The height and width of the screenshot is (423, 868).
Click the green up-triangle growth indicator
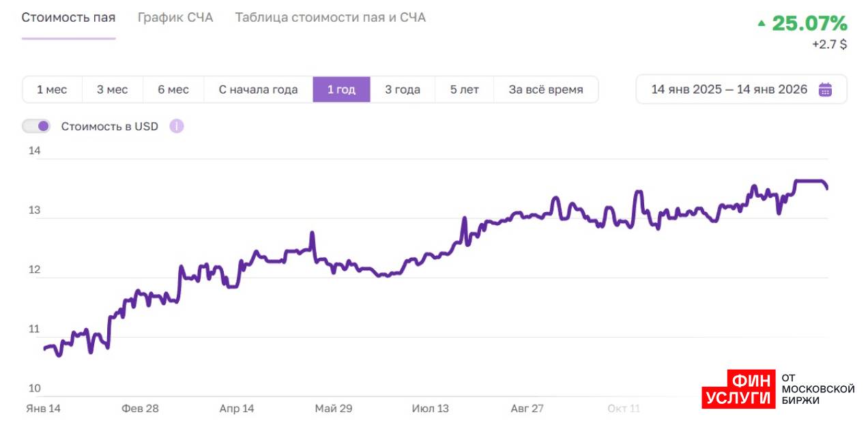click(762, 23)
